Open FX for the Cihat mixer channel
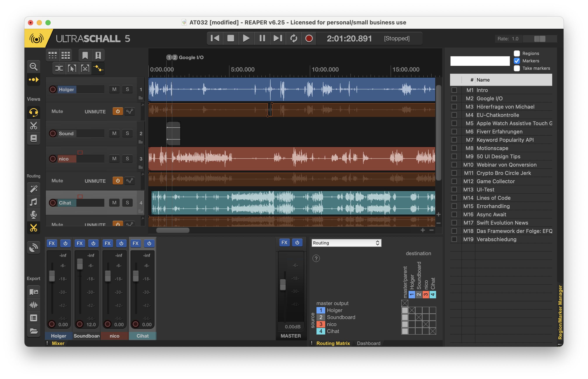Viewport: 588px width, 379px height. (136, 243)
